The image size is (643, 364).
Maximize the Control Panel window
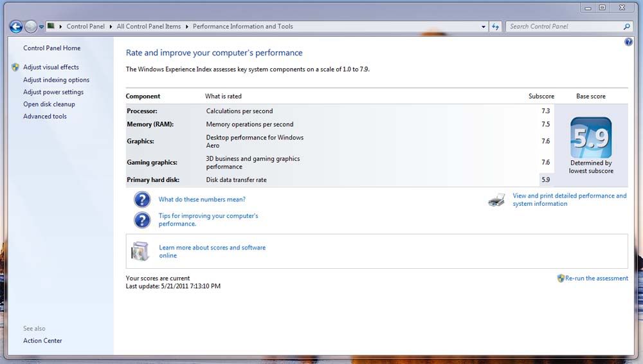click(602, 8)
